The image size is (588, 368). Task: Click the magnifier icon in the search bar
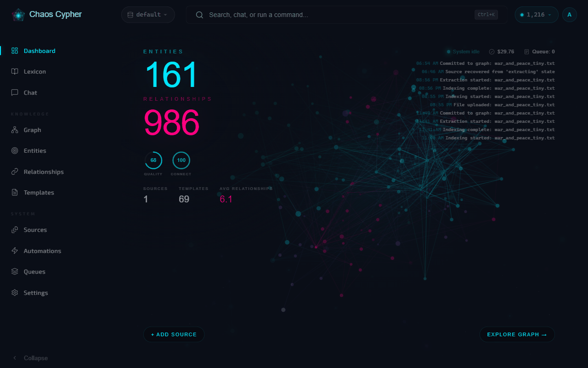coord(199,15)
